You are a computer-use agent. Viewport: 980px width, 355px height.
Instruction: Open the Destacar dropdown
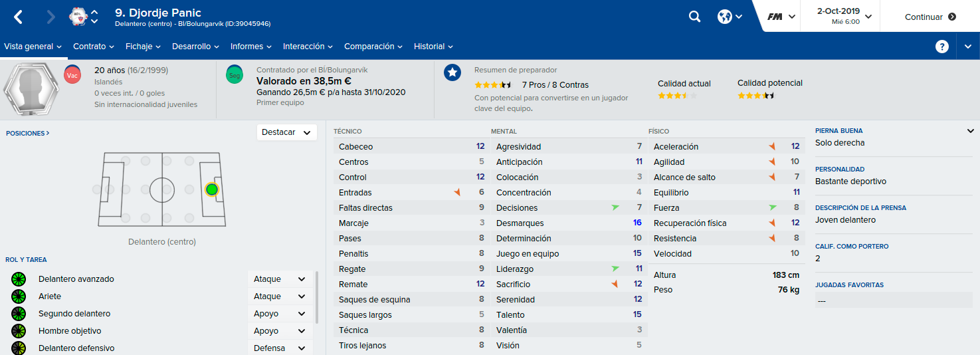pos(286,132)
